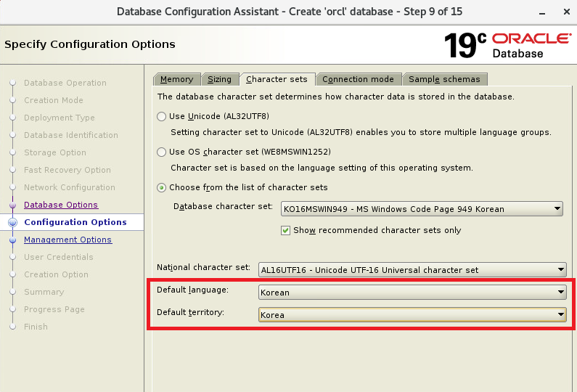Select Choose from the list of character sets
Image resolution: width=577 pixels, height=392 pixels.
click(x=161, y=188)
